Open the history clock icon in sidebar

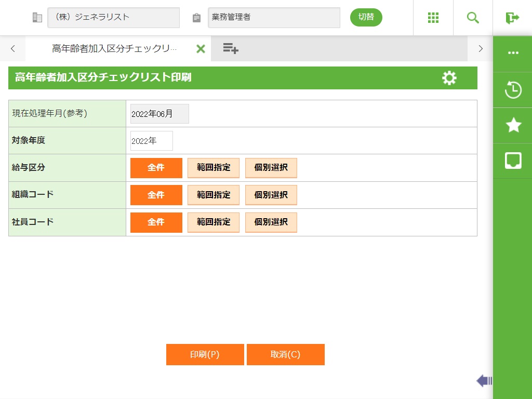tap(513, 90)
